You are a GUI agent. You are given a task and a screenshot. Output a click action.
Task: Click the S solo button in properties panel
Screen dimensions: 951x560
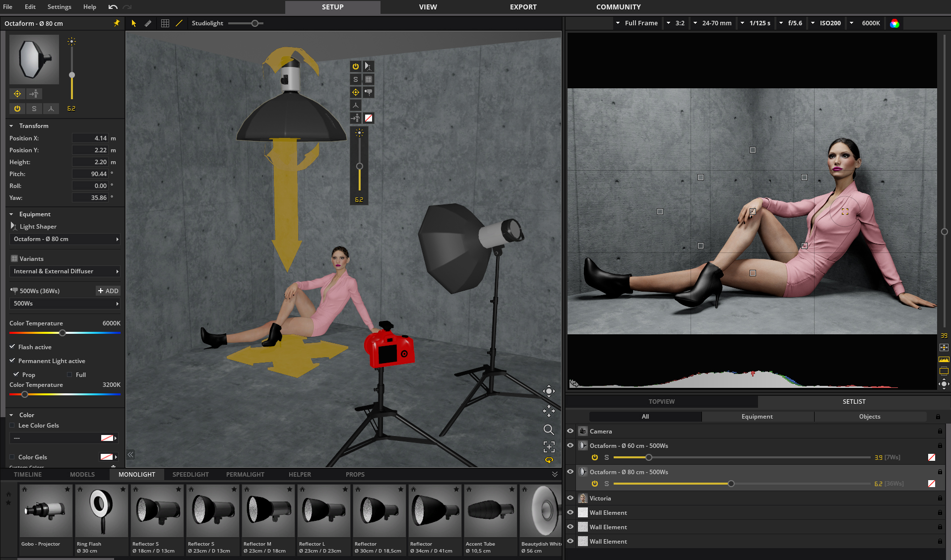[34, 109]
